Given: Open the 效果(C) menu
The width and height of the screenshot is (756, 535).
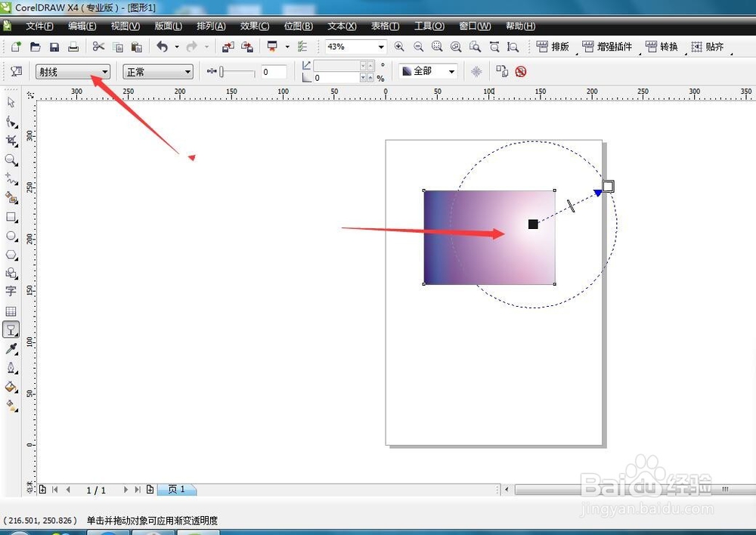Looking at the screenshot, I should [255, 26].
